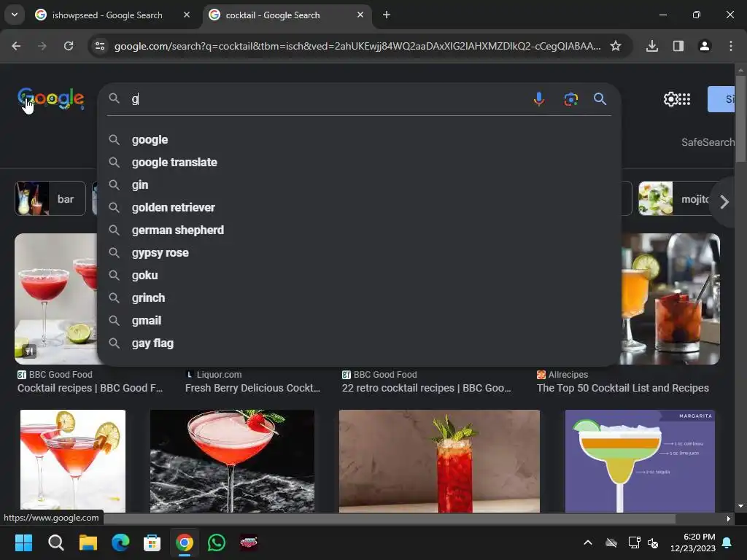
Task: Reload the current page
Action: [x=69, y=46]
